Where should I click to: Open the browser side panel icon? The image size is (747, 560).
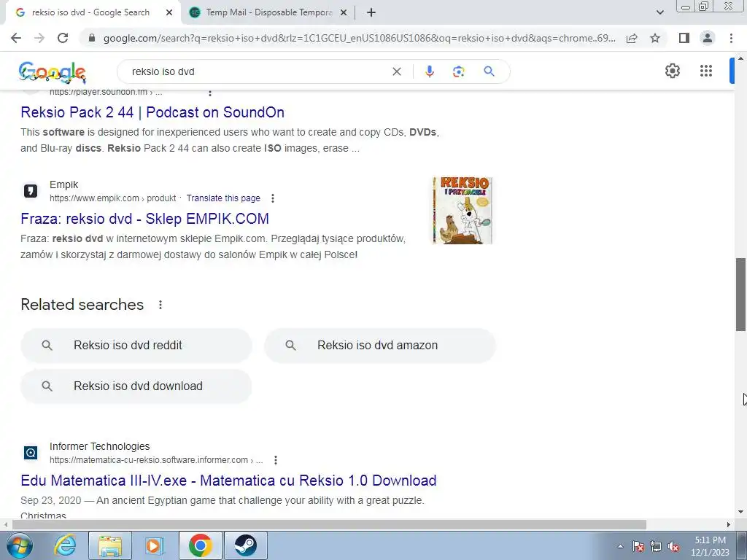(x=684, y=38)
